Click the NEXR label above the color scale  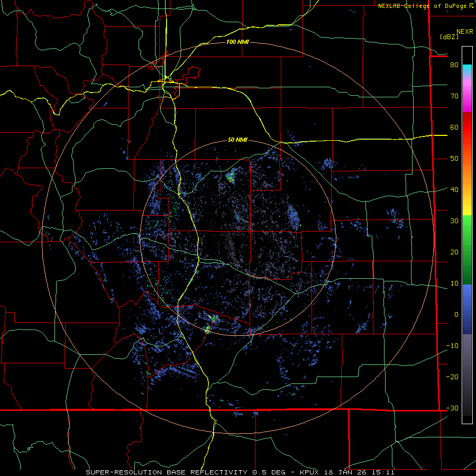pos(464,32)
